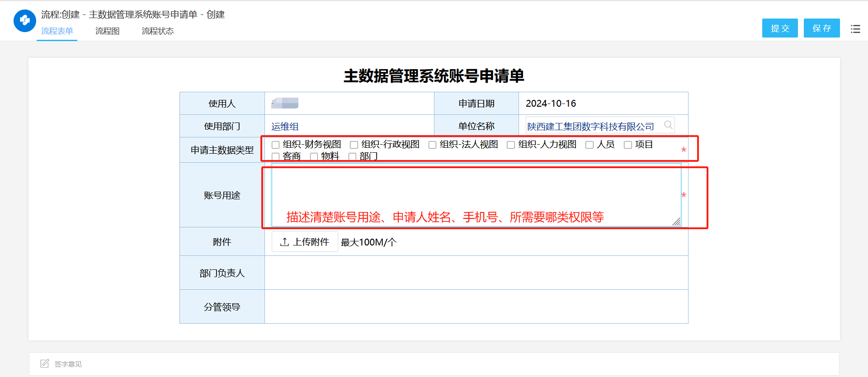Open the 运维组 department link
This screenshot has height=377, width=868.
pos(285,127)
